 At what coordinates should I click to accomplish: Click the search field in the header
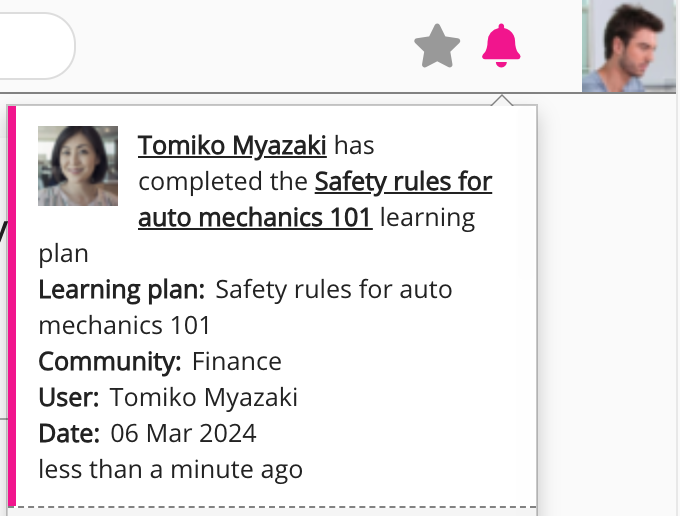[36, 46]
